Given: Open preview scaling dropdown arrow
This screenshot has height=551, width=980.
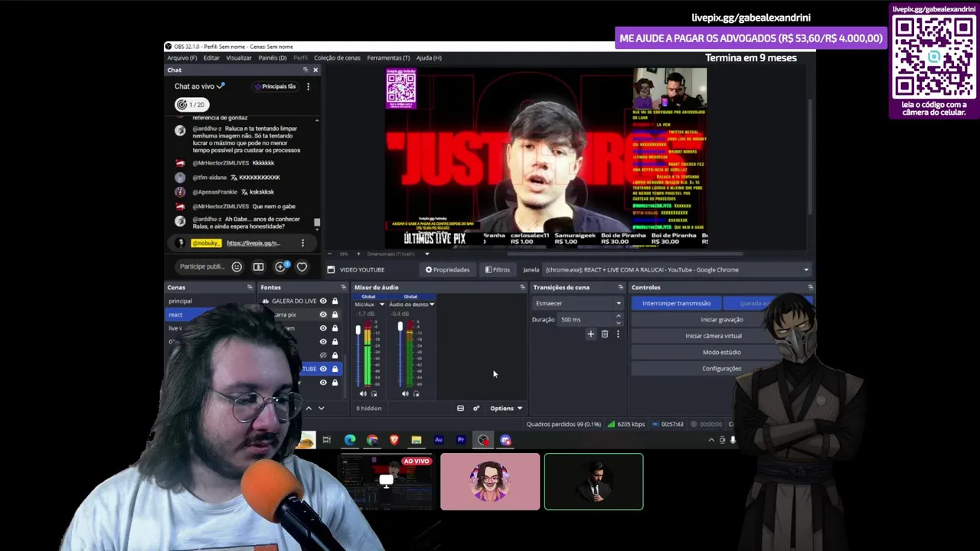Looking at the screenshot, I should [427, 253].
